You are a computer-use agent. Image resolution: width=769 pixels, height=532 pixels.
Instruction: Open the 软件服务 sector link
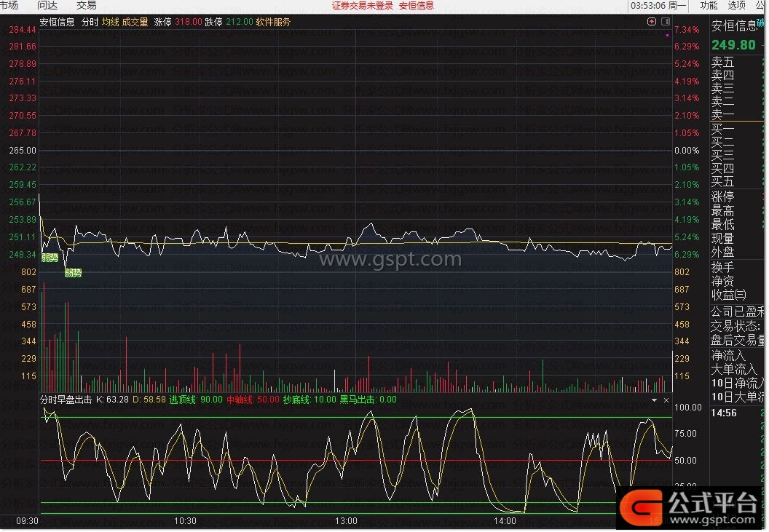[x=273, y=22]
